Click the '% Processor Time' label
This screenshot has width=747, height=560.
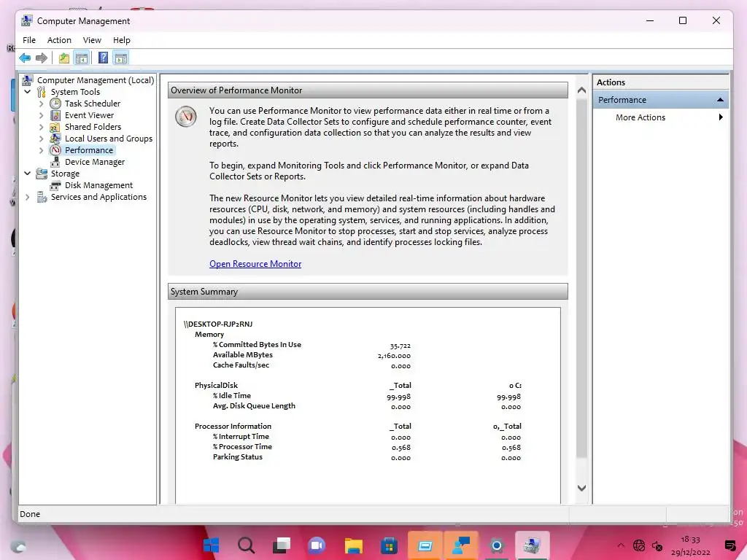(x=242, y=447)
